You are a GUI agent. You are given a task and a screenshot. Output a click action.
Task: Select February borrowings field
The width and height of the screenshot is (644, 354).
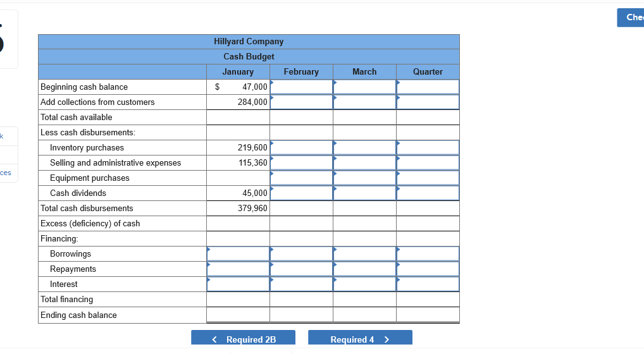coord(302,254)
